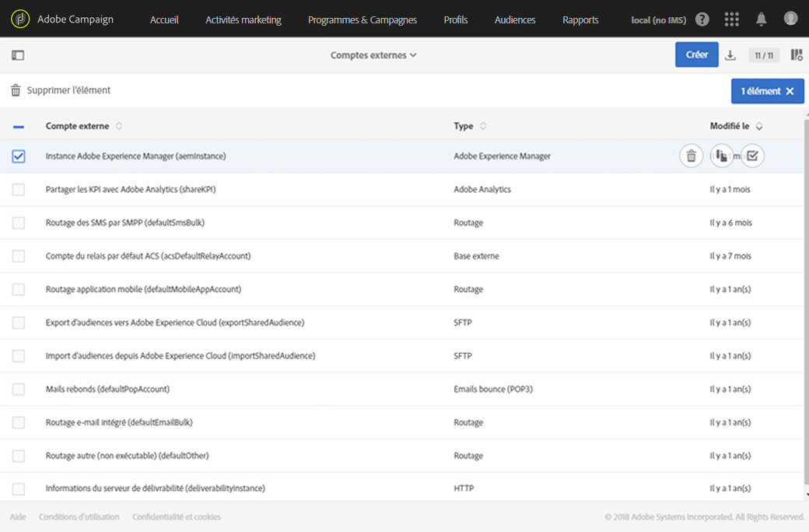Click the Créer button
This screenshot has width=809, height=532.
pos(696,54)
